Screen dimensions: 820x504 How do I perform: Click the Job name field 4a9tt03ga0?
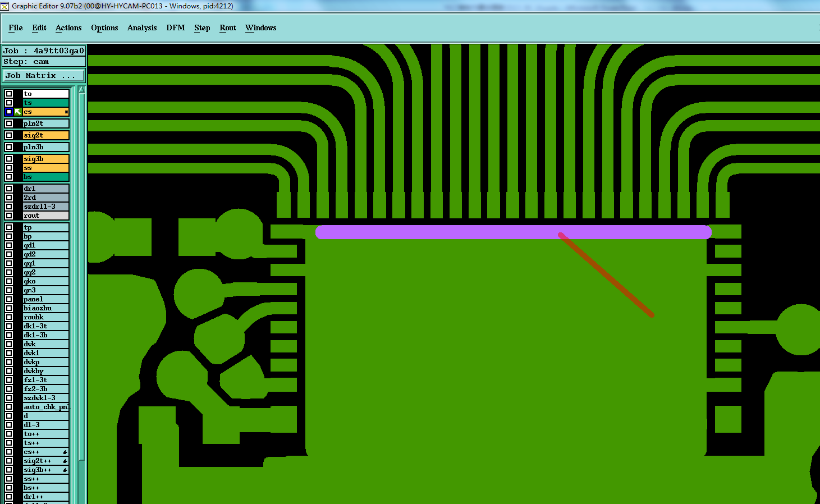[44, 51]
